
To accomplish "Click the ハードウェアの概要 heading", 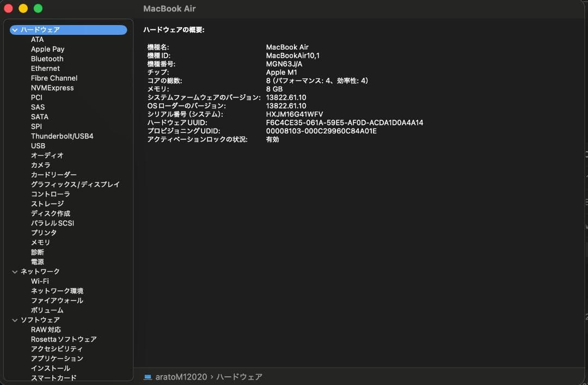I will click(x=174, y=29).
